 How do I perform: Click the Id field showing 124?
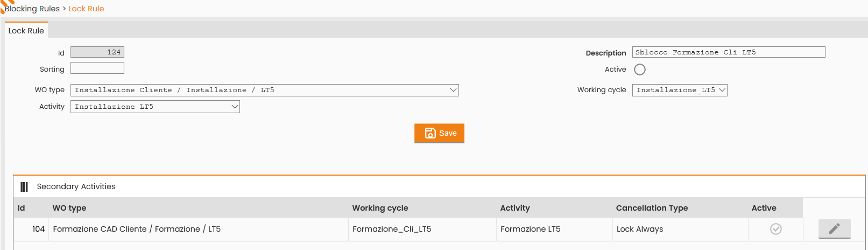coord(97,52)
